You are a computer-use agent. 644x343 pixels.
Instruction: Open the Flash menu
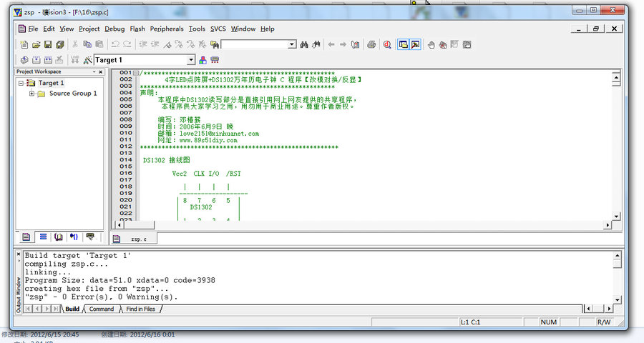click(137, 29)
